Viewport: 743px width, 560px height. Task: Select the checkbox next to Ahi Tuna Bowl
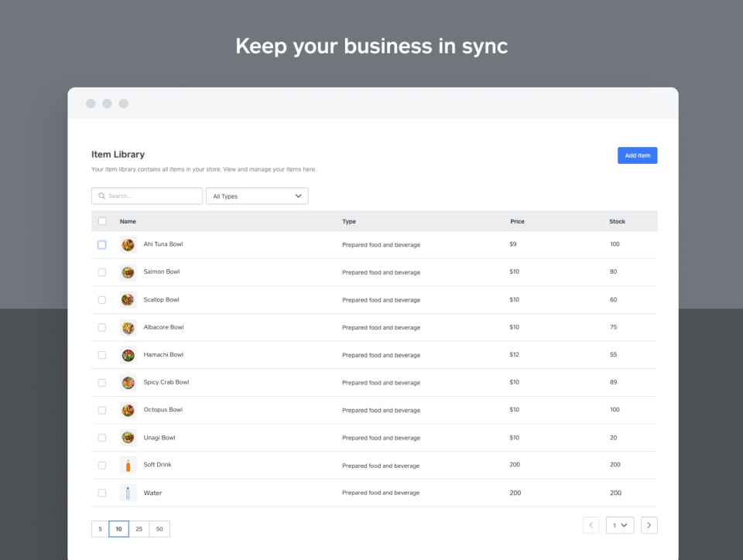pyautogui.click(x=101, y=244)
